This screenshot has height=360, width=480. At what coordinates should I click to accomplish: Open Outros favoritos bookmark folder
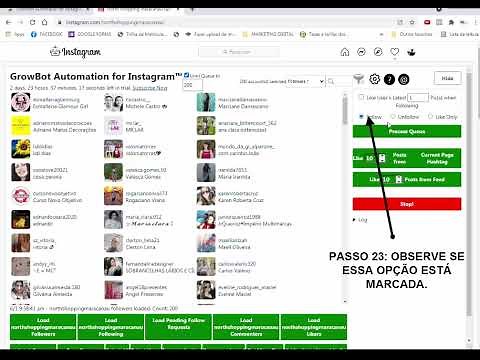412,34
